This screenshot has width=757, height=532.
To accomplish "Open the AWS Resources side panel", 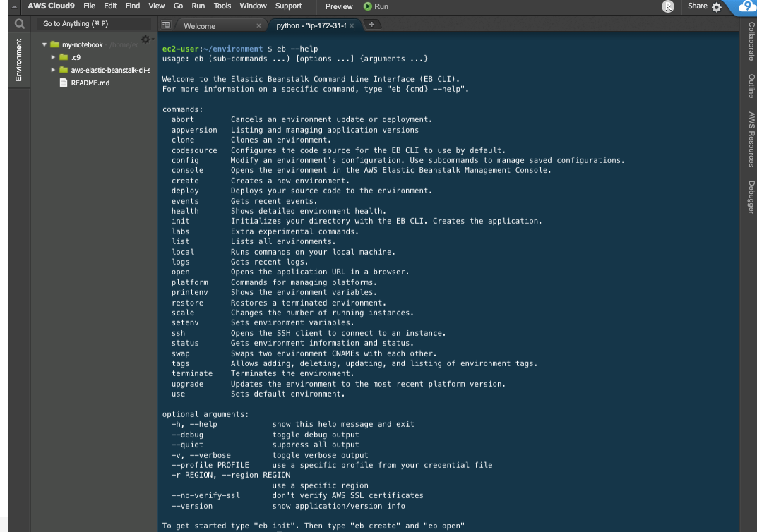I will pos(751,140).
